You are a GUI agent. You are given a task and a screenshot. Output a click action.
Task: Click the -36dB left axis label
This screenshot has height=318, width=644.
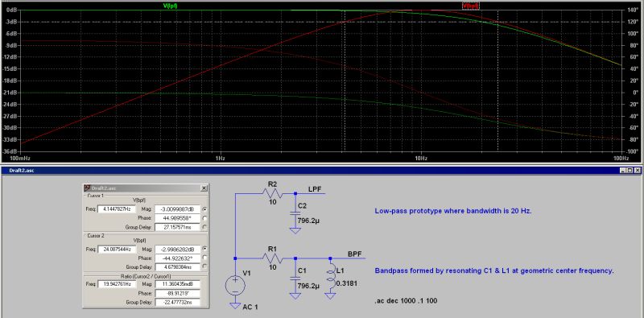click(10, 151)
